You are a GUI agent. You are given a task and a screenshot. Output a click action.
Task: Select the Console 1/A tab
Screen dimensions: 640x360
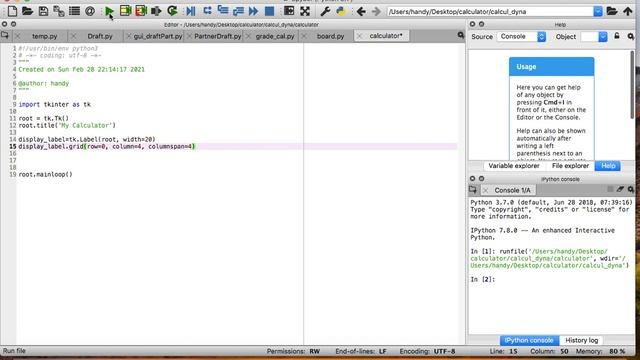512,190
